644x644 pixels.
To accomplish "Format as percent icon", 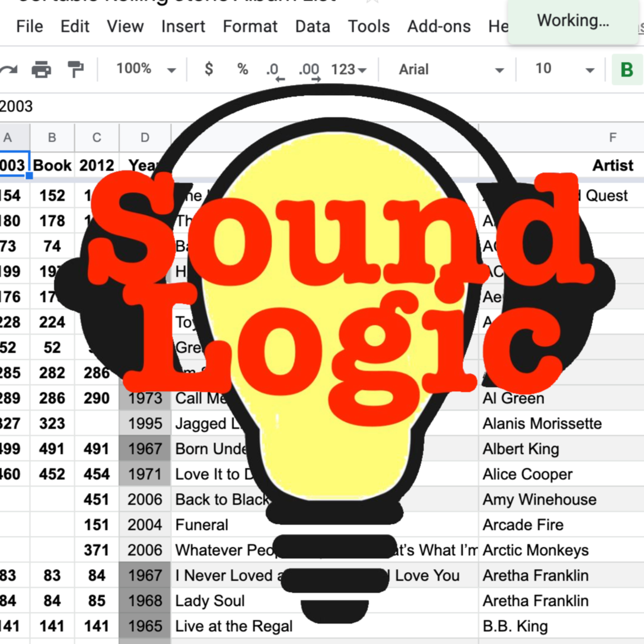I will 242,69.
